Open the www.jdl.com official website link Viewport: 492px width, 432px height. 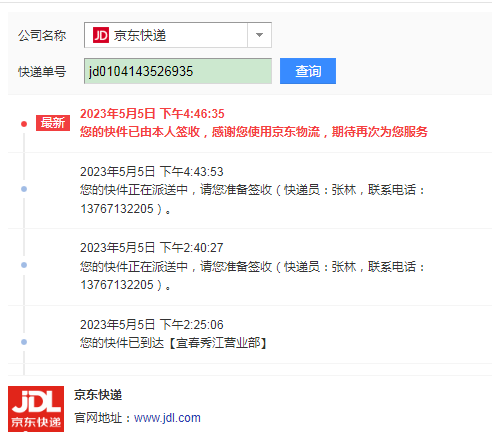tap(167, 418)
